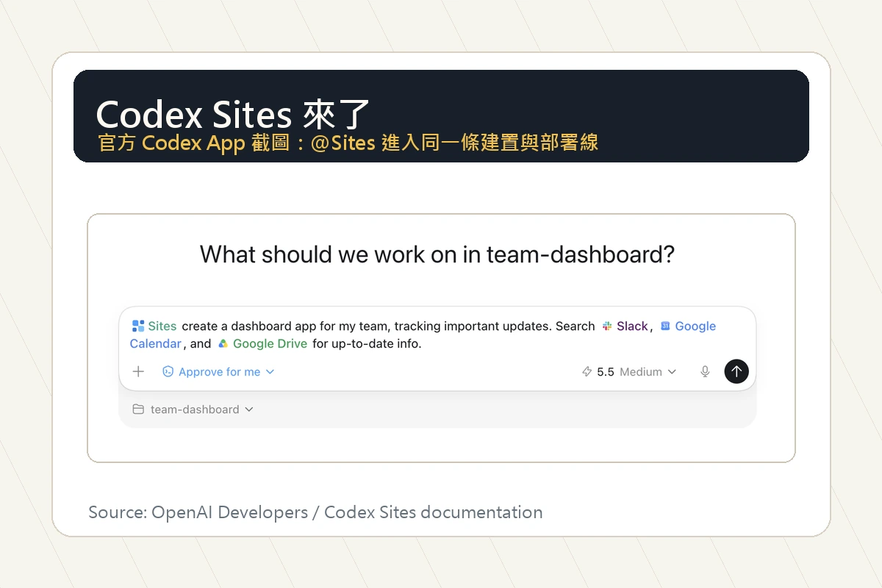Click the Slack logo icon in the prompt

tap(607, 326)
